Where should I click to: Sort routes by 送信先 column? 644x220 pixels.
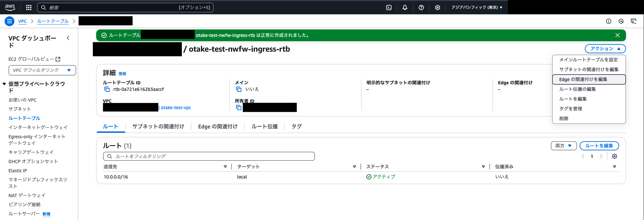[225, 167]
